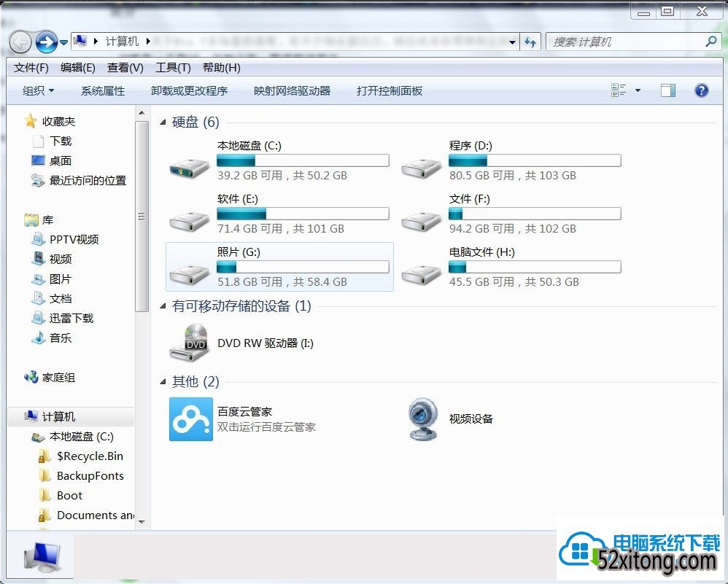Click 打开控制面板 button

click(390, 90)
